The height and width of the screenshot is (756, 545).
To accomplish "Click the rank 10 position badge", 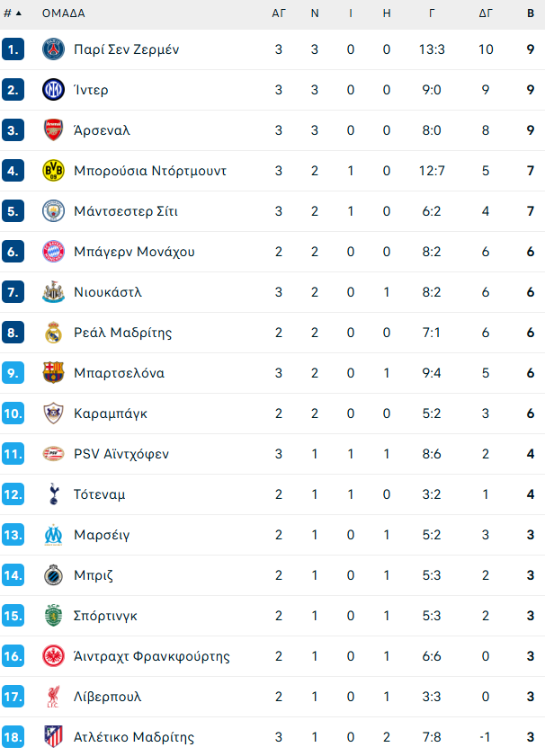I will [x=13, y=414].
